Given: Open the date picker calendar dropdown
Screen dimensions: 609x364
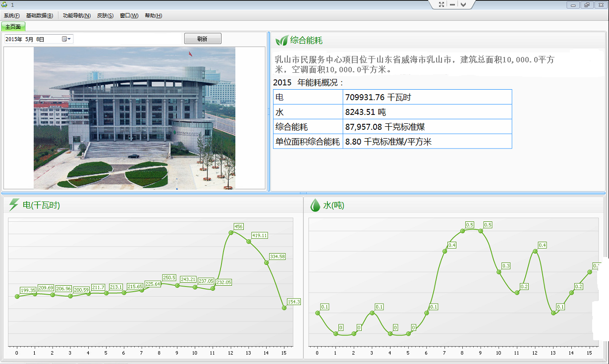Looking at the screenshot, I should coord(66,39).
